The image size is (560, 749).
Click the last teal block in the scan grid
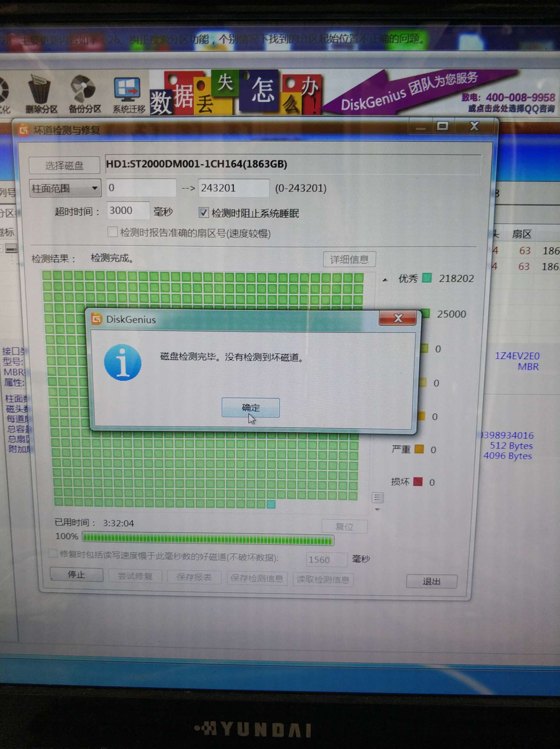click(271, 504)
